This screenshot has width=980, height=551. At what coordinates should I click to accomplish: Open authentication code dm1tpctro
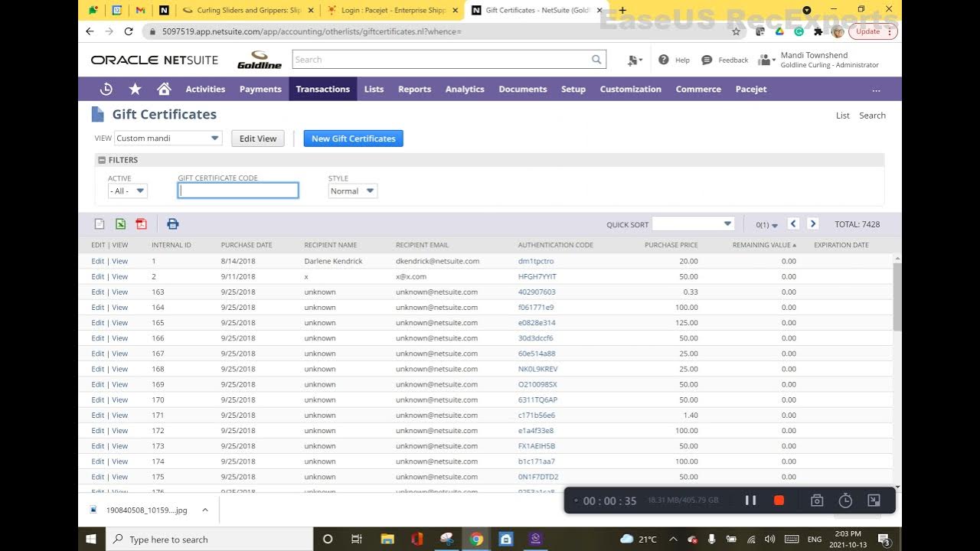point(535,261)
